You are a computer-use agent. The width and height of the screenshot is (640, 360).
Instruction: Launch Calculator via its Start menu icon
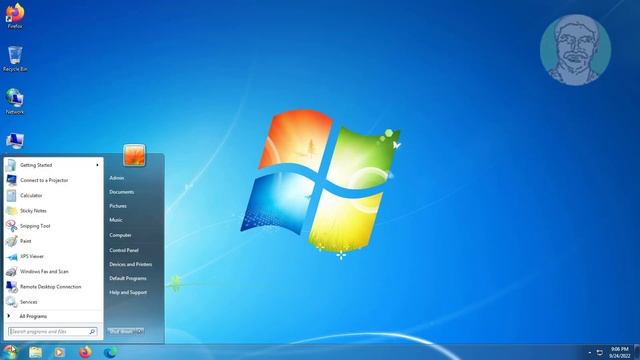click(11, 196)
